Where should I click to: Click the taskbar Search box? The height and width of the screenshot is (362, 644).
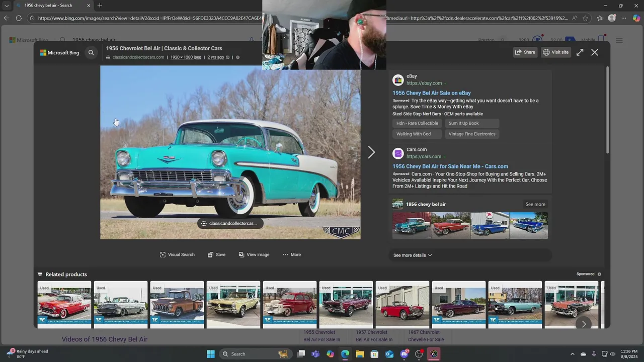[x=256, y=354]
